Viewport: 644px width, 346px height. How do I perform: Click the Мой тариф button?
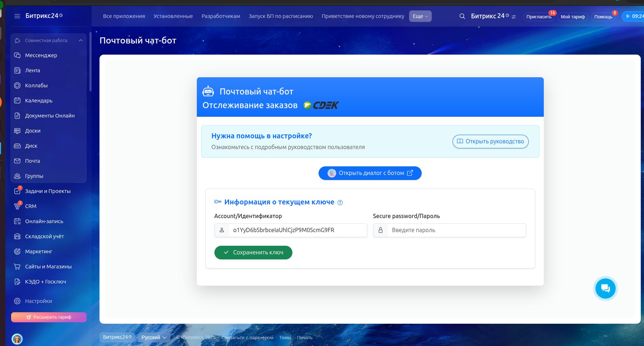click(x=573, y=17)
